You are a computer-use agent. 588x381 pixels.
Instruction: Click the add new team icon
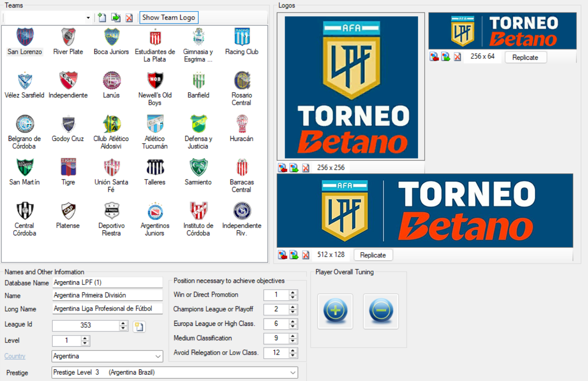coord(102,18)
